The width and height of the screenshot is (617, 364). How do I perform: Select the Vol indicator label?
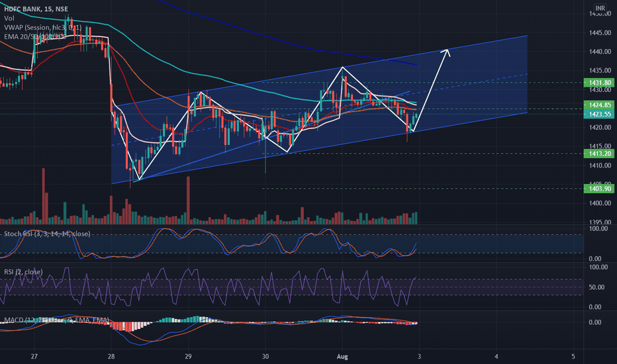pyautogui.click(x=9, y=18)
